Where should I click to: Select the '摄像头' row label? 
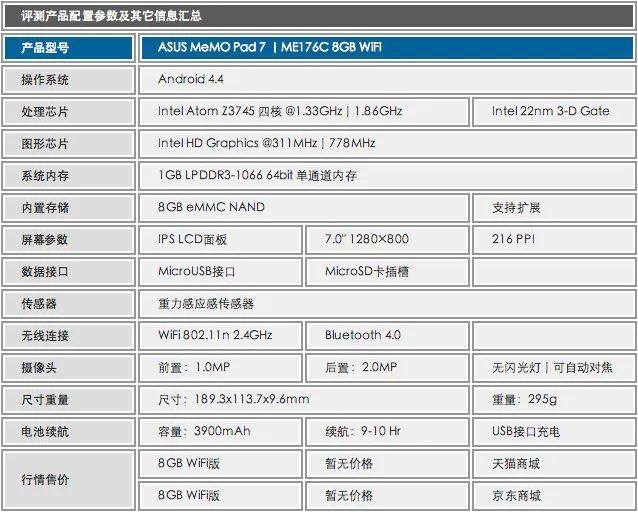pos(68,368)
